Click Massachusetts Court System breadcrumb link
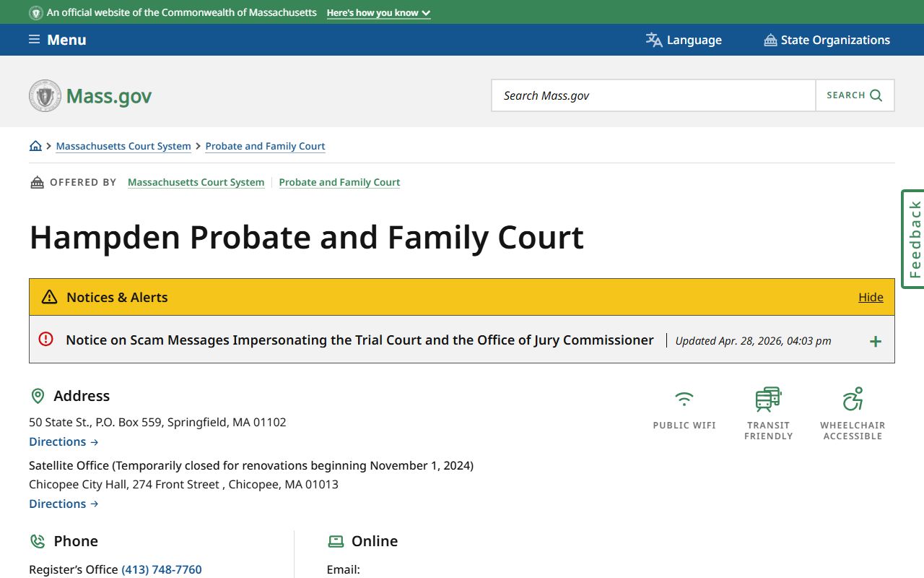The height and width of the screenshot is (578, 924). [123, 146]
